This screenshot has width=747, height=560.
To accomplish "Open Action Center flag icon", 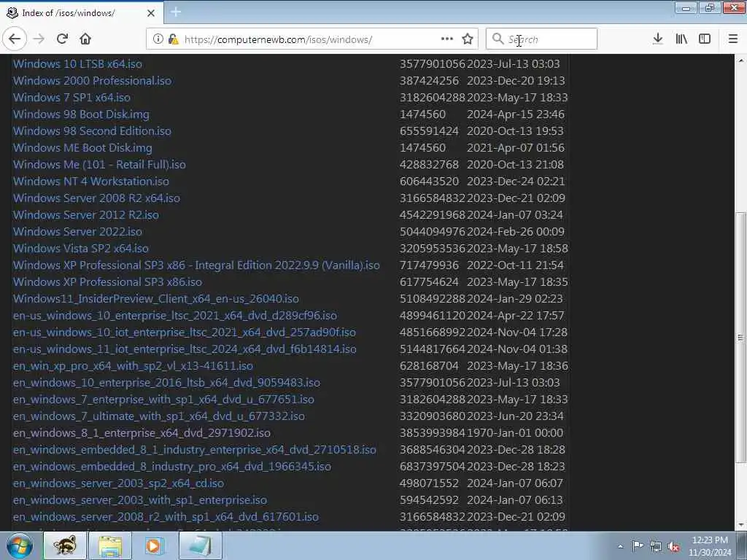I will click(x=638, y=545).
